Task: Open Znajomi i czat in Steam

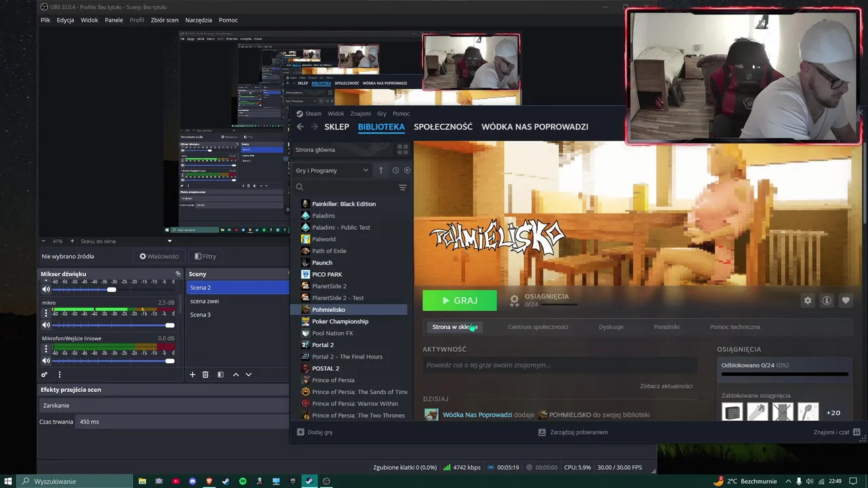Action: [837, 432]
